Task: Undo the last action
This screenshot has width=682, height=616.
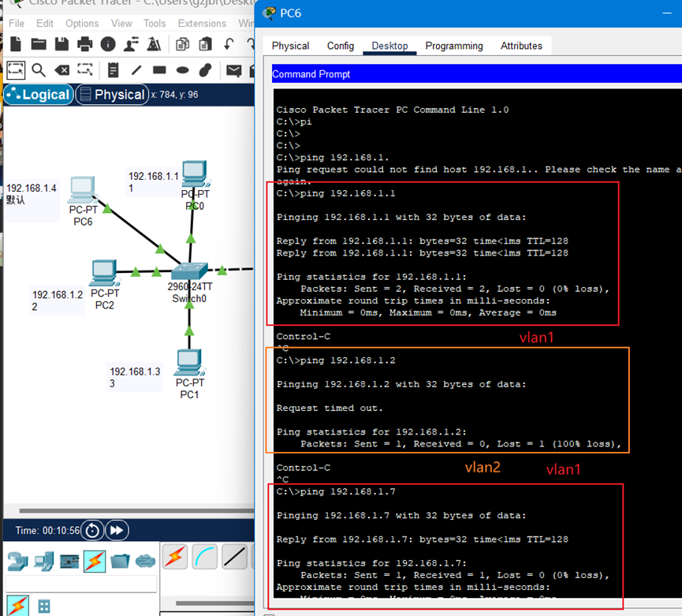Action: (x=229, y=44)
